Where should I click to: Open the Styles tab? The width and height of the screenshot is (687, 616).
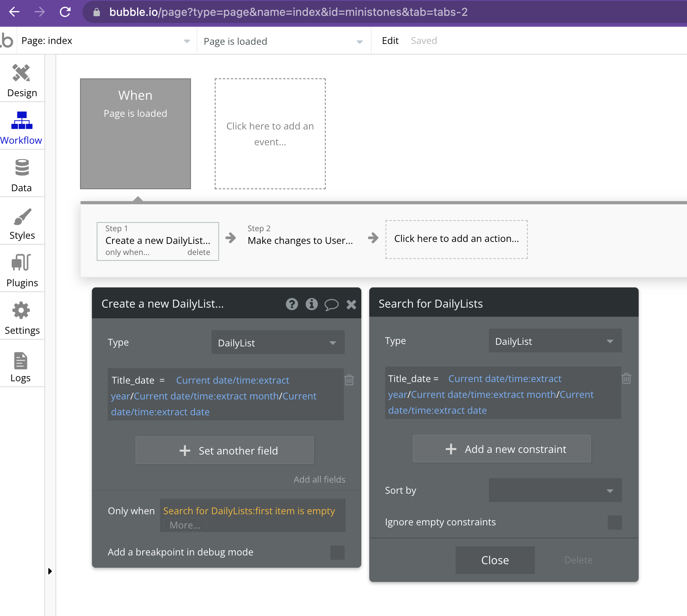pyautogui.click(x=22, y=223)
